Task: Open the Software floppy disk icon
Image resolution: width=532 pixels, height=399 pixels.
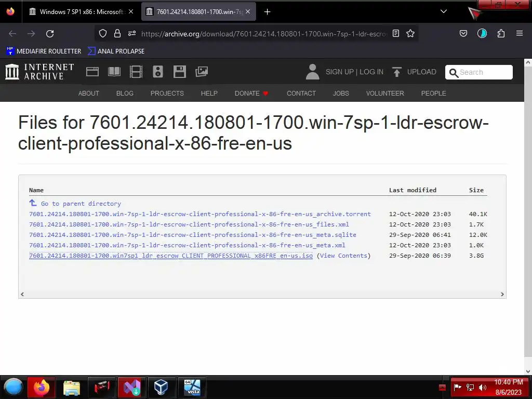Action: pyautogui.click(x=179, y=72)
